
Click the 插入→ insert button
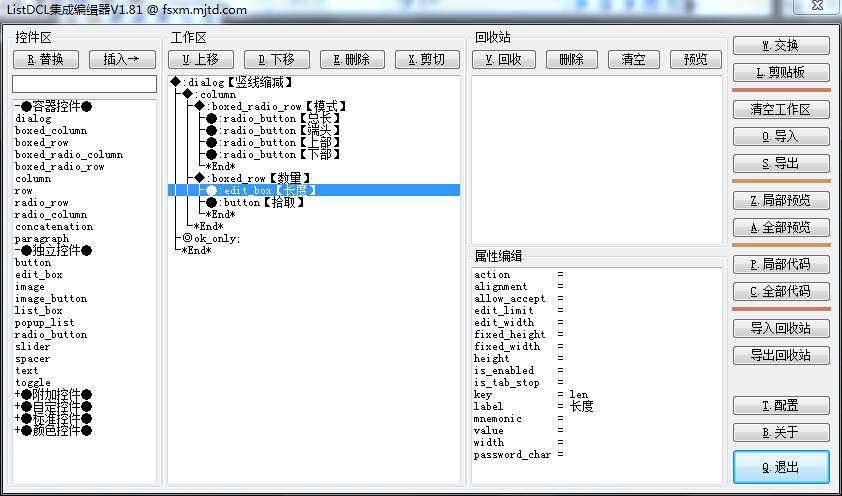[122, 59]
